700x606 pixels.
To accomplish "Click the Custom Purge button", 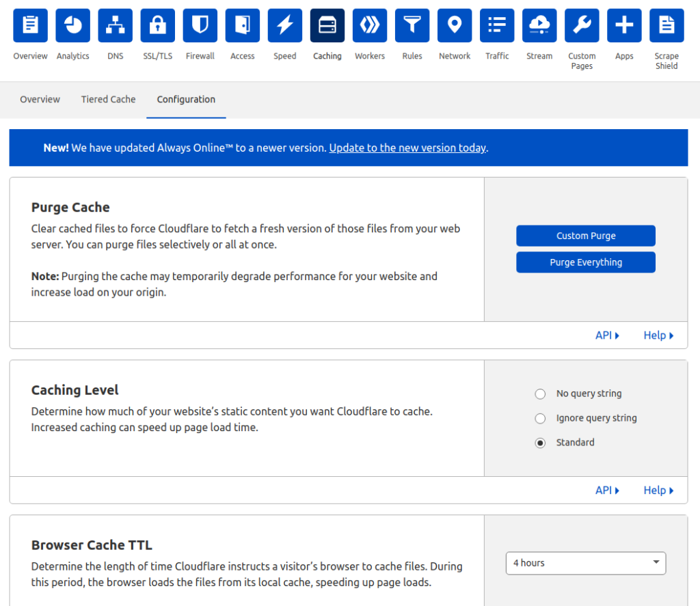I will pos(586,236).
